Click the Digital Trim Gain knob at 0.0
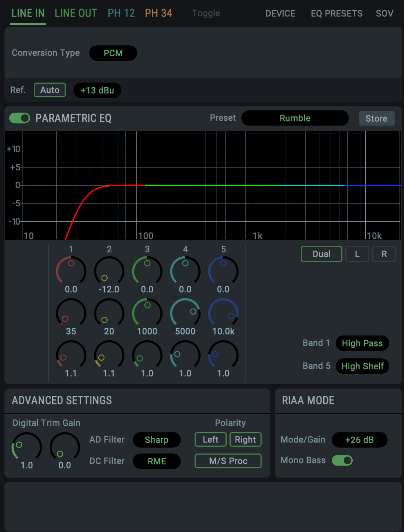The height and width of the screenshot is (532, 404). click(x=65, y=447)
